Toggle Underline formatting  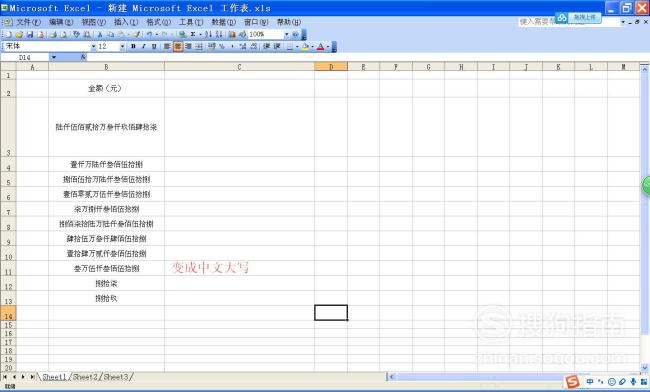pyautogui.click(x=154, y=46)
